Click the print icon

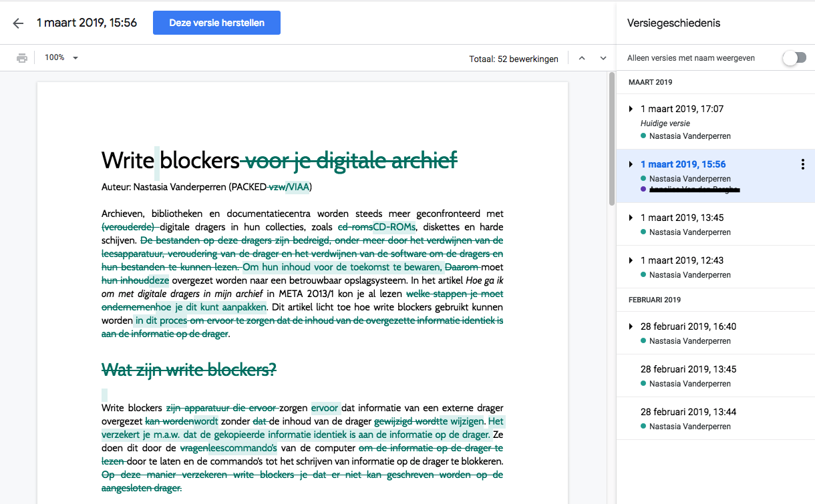(22, 58)
